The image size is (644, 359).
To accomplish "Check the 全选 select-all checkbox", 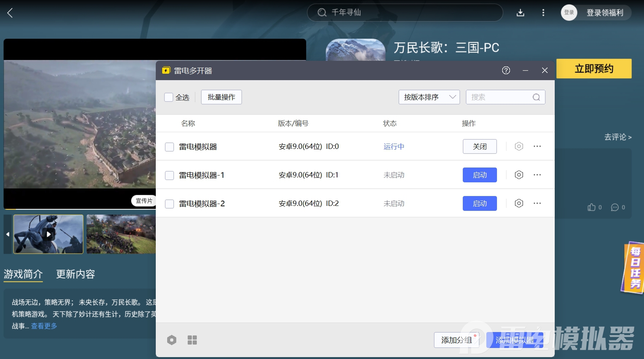I will click(x=169, y=97).
